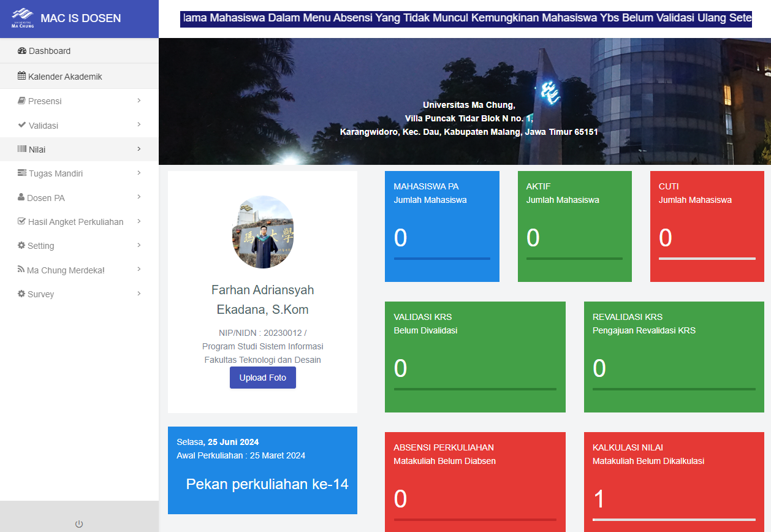Expand the Nilai submenu chevron
The image size is (771, 532).
pyautogui.click(x=139, y=149)
